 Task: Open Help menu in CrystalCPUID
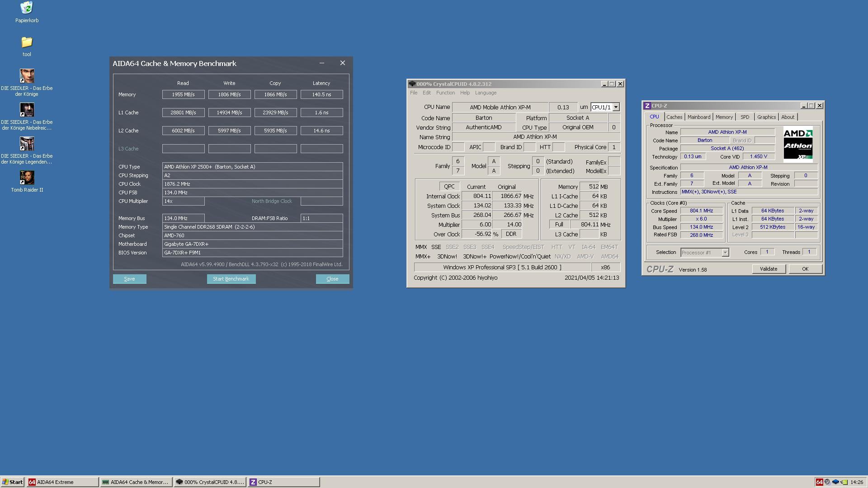[x=465, y=93]
